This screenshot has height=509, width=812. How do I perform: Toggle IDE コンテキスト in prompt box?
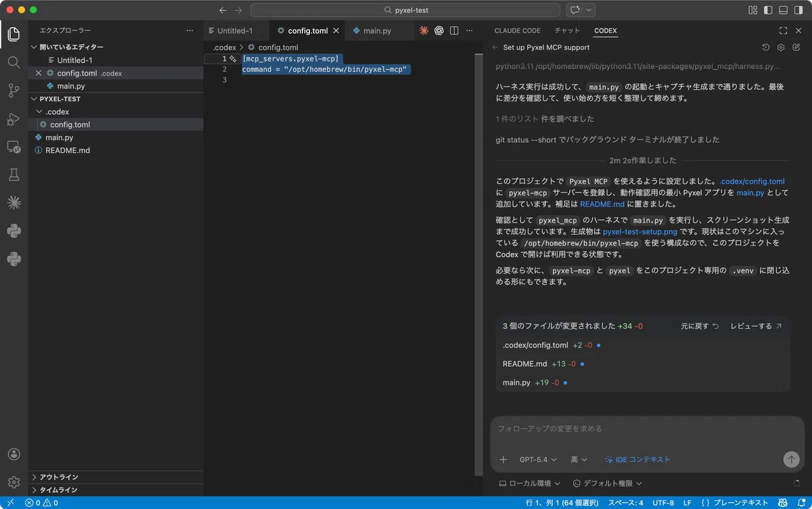click(x=637, y=460)
